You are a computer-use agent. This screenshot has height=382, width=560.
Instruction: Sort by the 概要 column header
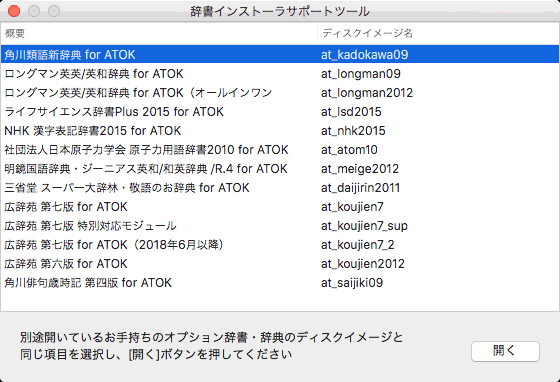tap(159, 34)
